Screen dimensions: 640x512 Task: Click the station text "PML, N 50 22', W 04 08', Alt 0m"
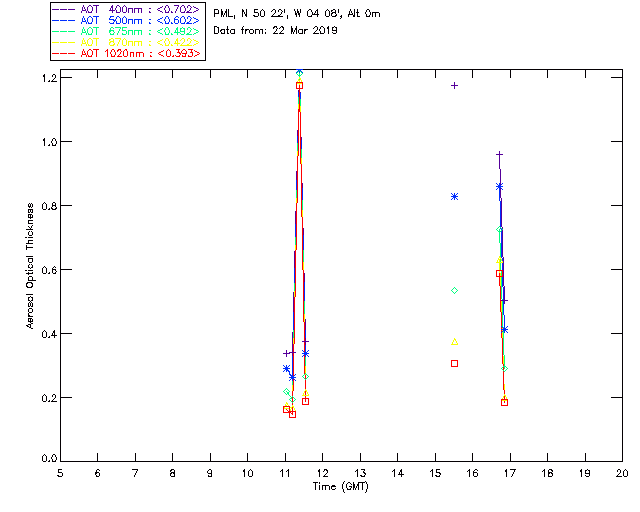297,13
